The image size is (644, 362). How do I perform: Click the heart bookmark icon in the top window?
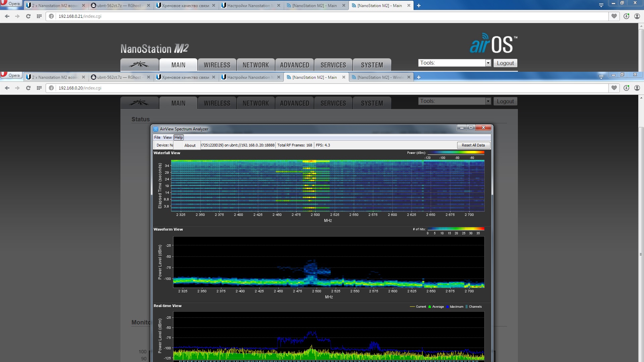(614, 16)
